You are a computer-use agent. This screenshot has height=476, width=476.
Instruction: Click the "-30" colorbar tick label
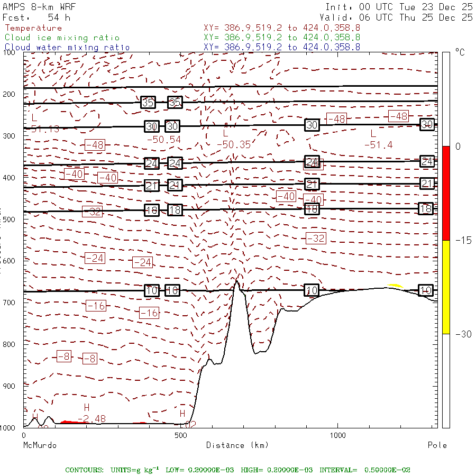463,334
